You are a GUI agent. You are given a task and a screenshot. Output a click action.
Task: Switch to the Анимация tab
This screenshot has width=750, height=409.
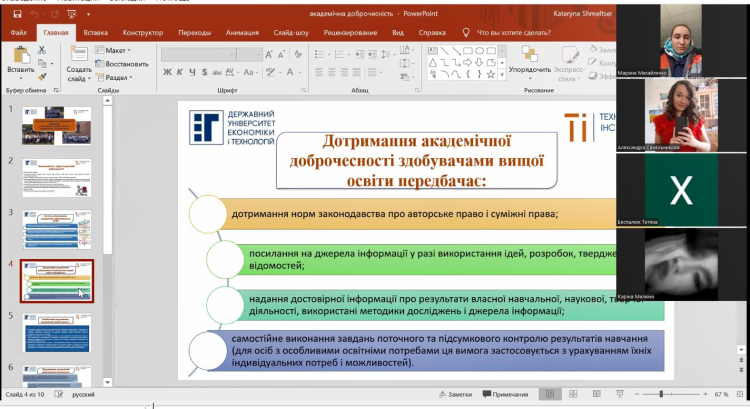(242, 32)
